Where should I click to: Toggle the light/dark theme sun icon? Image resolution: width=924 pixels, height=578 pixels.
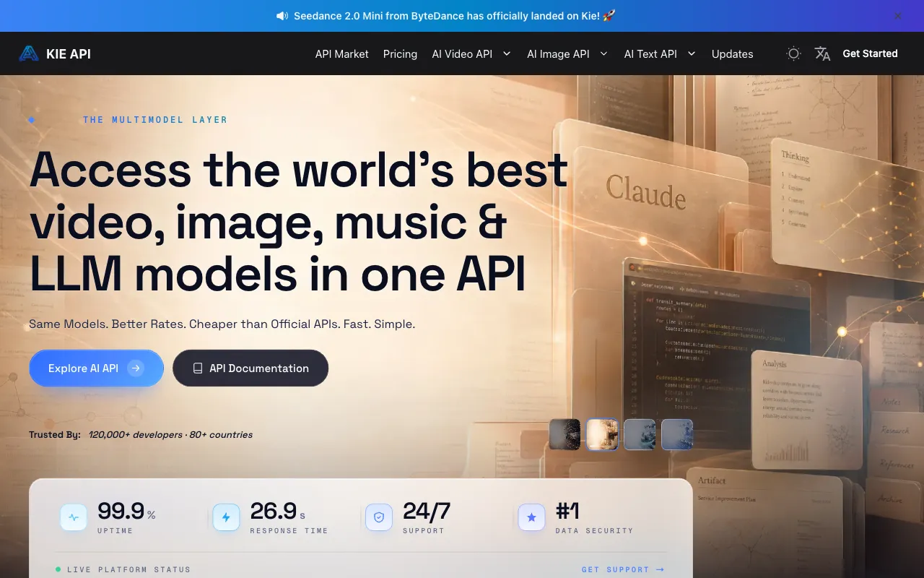794,53
